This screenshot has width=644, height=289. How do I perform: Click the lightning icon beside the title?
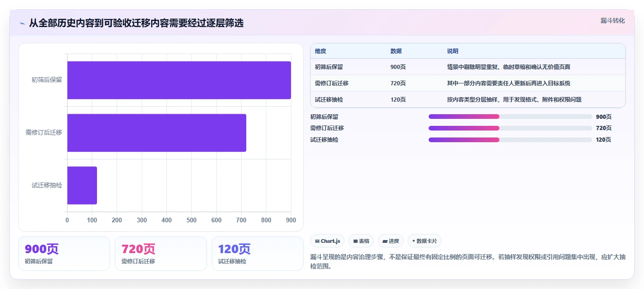[22, 23]
